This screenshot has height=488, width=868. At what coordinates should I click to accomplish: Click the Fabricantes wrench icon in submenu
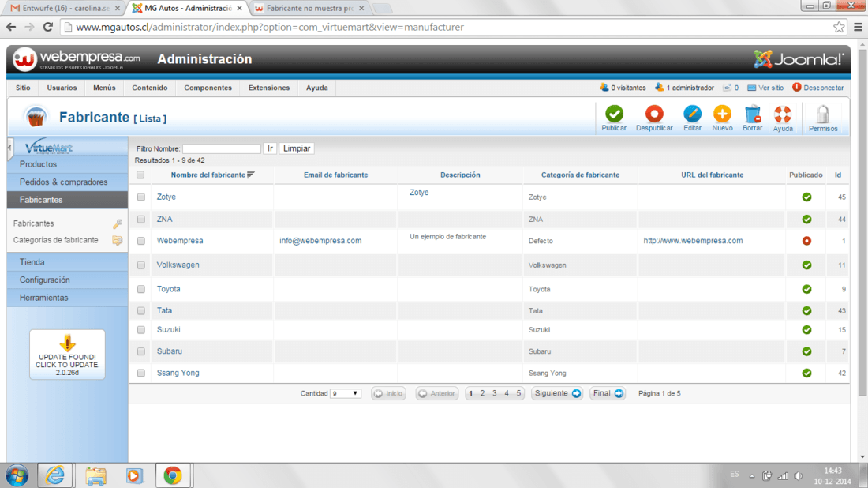(118, 223)
